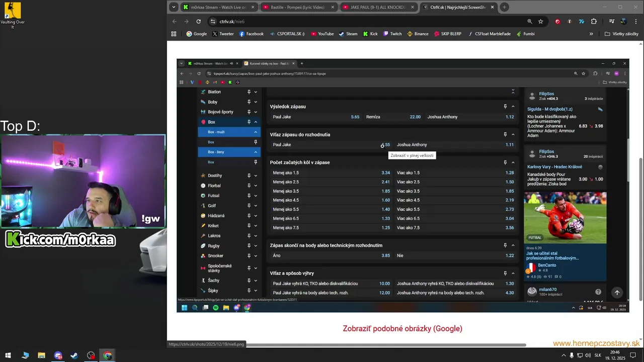Go back to the previous page in Chrome

click(x=175, y=22)
